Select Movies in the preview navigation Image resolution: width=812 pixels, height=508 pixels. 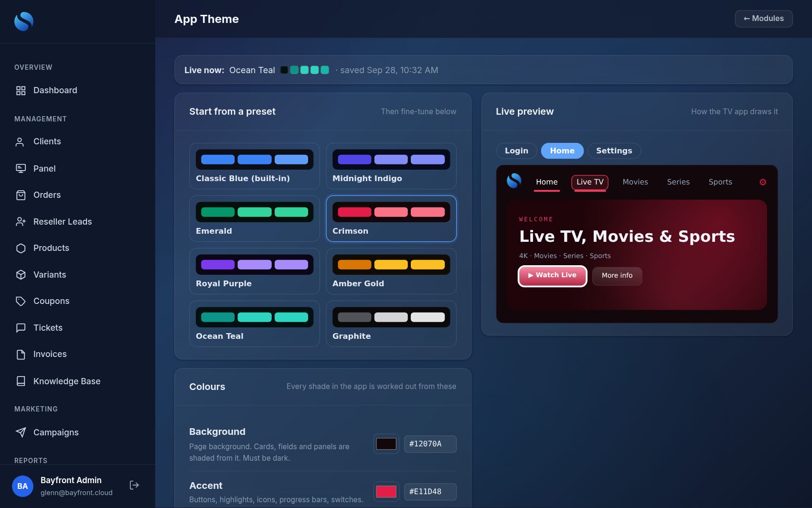point(635,182)
